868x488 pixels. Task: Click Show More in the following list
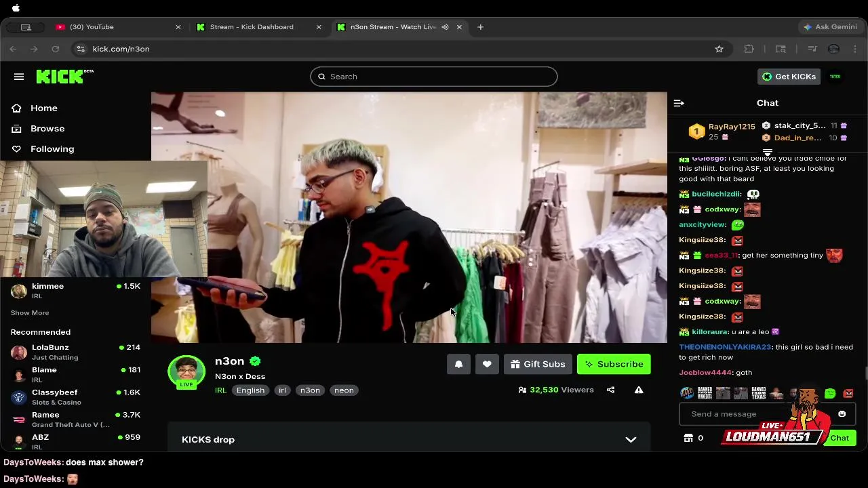click(30, 313)
